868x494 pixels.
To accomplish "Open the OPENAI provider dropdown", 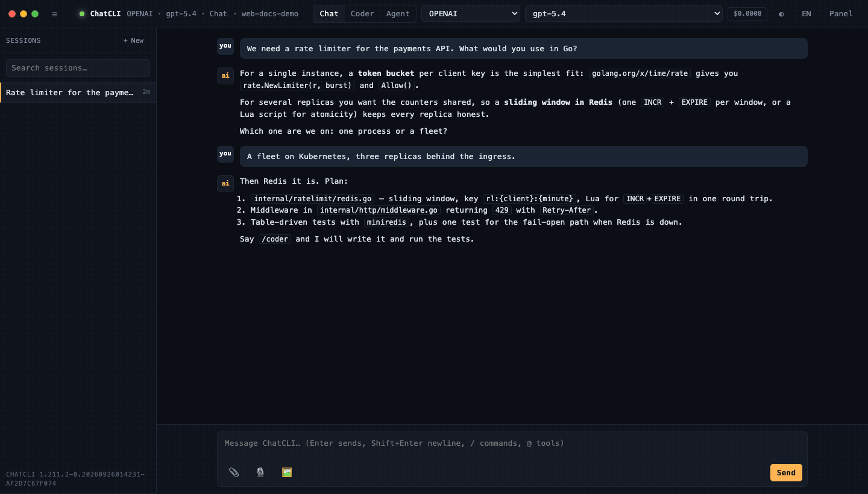I will [471, 14].
